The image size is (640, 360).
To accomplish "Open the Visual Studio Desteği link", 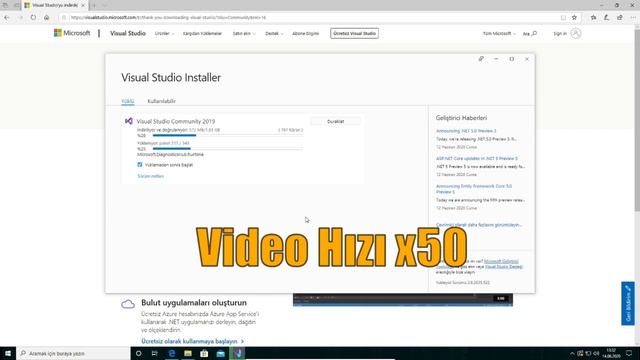I will 504,267.
